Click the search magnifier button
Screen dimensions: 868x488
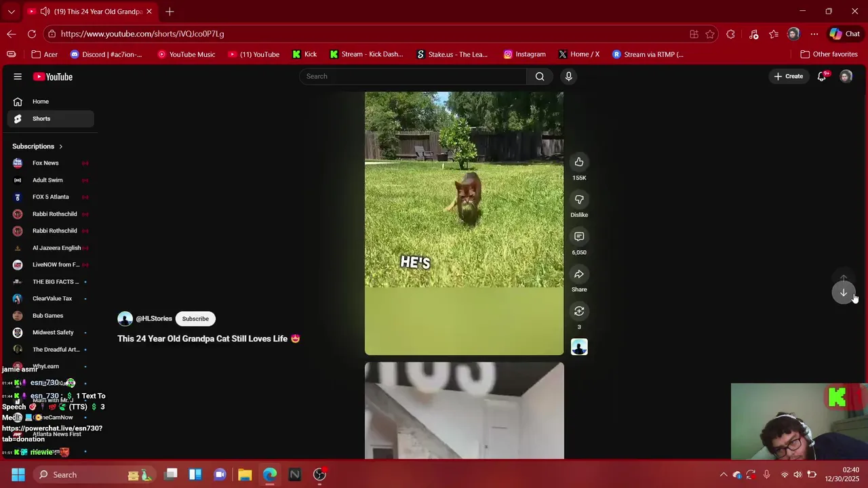tap(540, 77)
